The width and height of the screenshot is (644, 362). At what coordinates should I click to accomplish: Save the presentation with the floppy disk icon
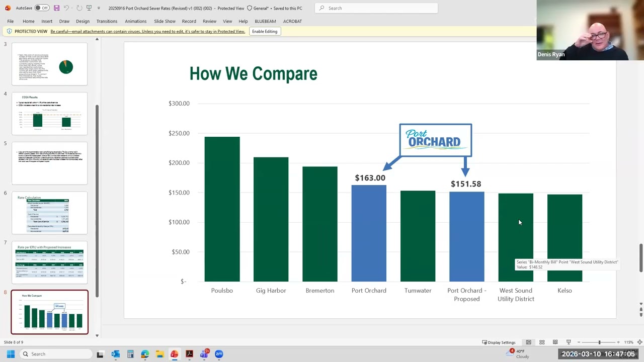tap(56, 8)
